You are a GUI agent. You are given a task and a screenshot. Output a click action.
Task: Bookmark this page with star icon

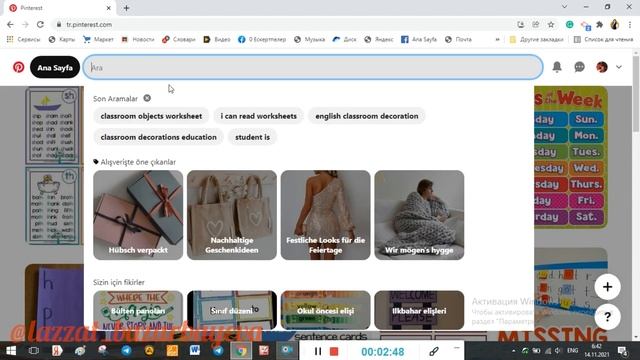pos(551,24)
